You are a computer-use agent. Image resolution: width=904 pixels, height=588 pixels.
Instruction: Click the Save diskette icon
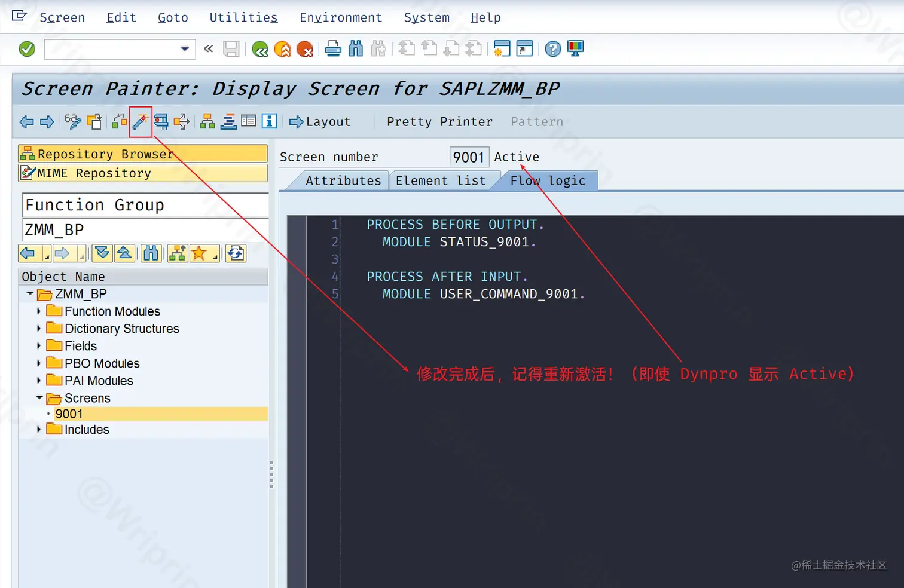pyautogui.click(x=231, y=49)
